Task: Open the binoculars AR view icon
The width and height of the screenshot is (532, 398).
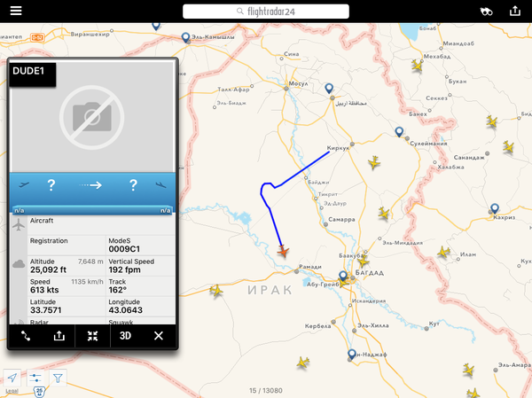Action: coord(486,12)
